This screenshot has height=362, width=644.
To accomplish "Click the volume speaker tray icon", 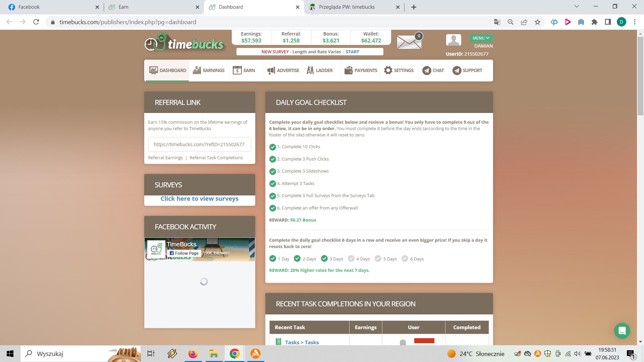I will tap(577, 354).
